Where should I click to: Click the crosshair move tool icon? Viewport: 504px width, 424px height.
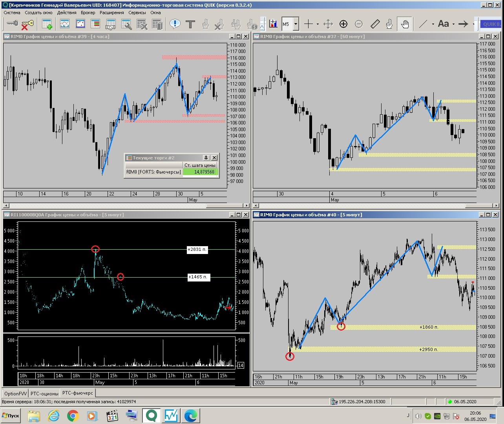point(328,24)
